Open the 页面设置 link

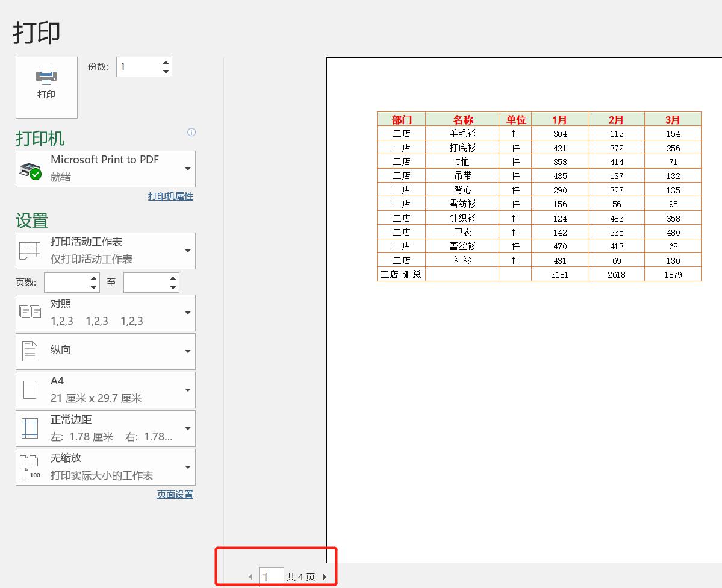175,495
